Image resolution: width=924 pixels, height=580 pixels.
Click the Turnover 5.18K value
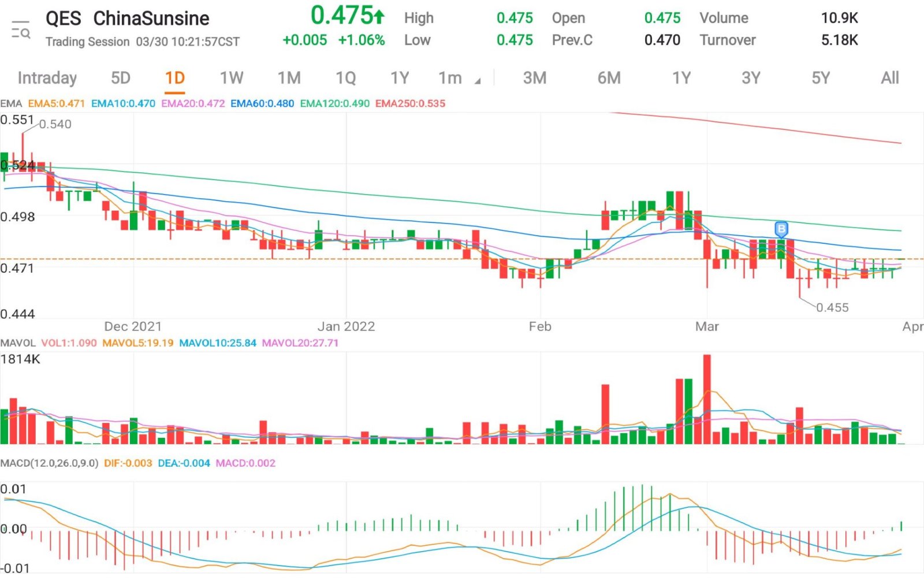tap(839, 40)
